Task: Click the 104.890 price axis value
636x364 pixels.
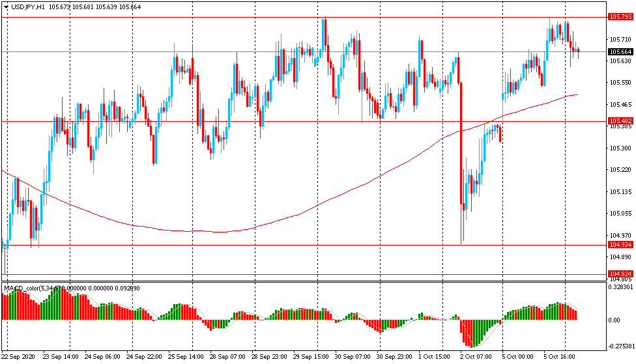Action: click(x=620, y=257)
